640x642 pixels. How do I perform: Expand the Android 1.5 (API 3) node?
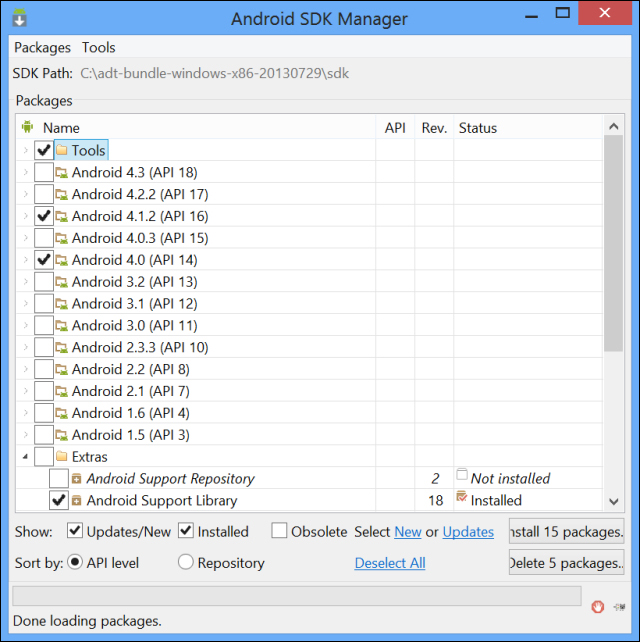pyautogui.click(x=26, y=435)
